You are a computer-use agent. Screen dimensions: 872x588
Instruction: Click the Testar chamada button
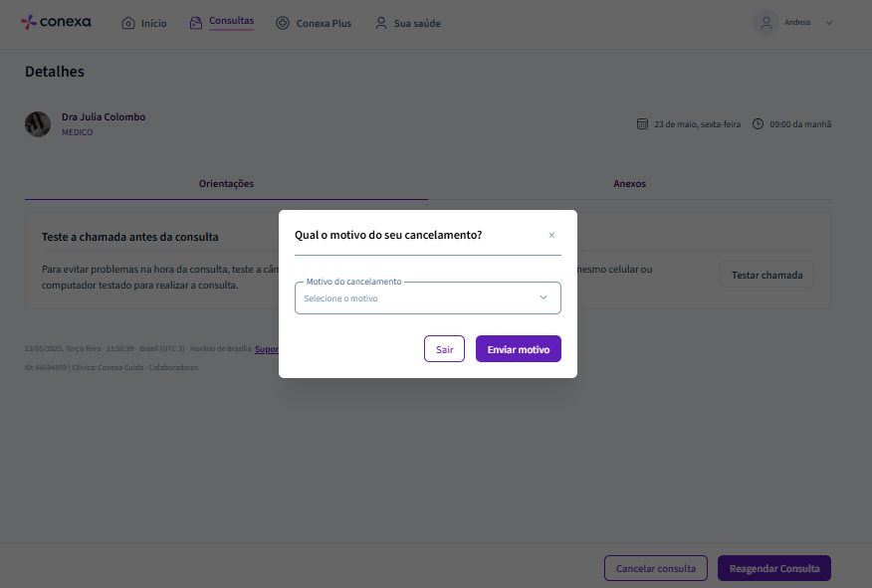pos(766,276)
